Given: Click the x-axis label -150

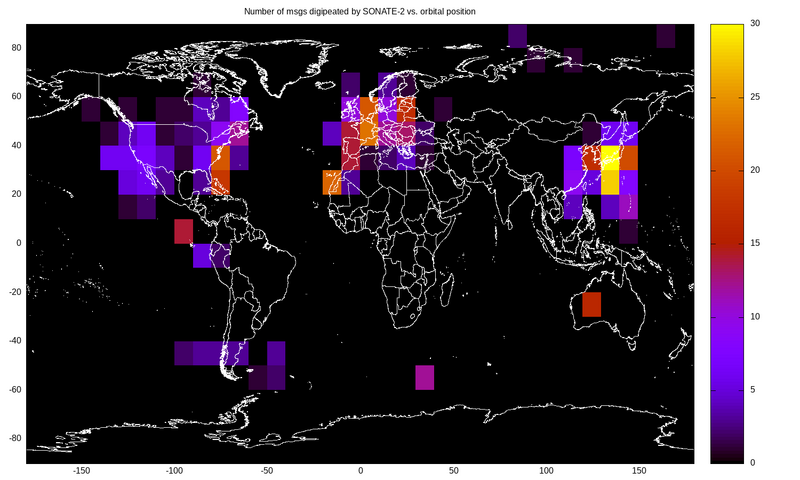Looking at the screenshot, I should pos(81,470).
